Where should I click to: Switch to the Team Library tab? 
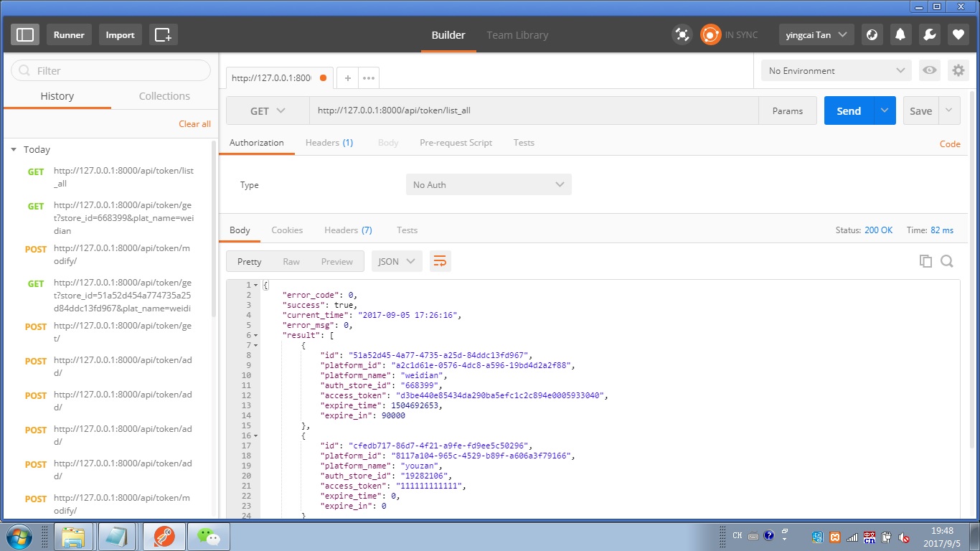(517, 34)
